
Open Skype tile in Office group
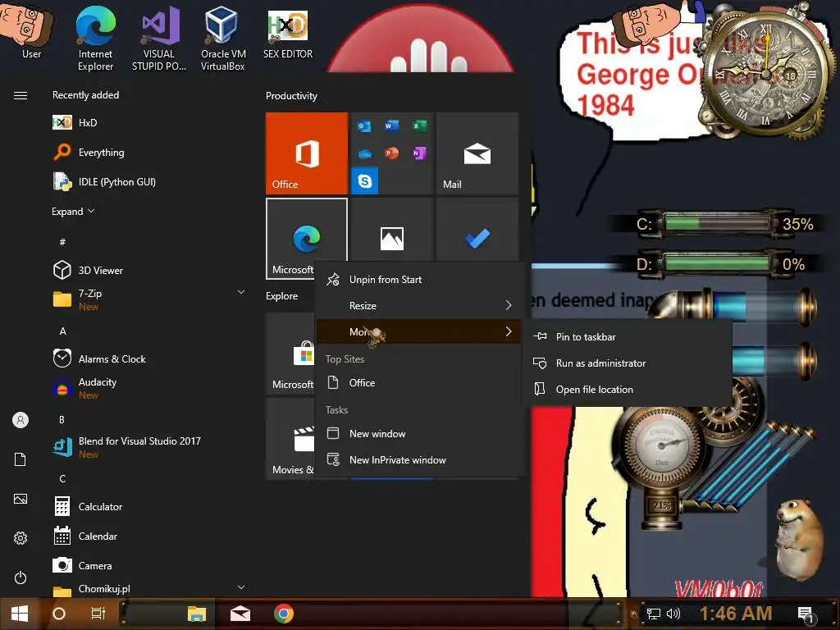pyautogui.click(x=365, y=181)
